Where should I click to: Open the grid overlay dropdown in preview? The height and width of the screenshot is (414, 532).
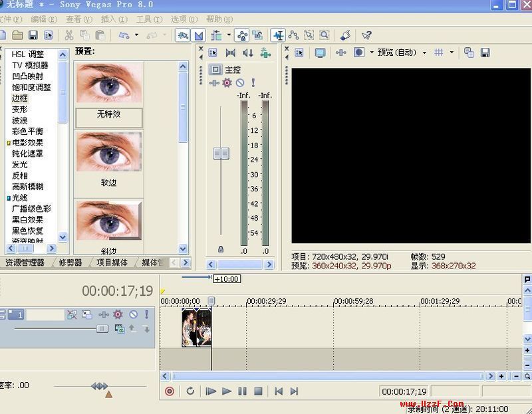tap(452, 52)
